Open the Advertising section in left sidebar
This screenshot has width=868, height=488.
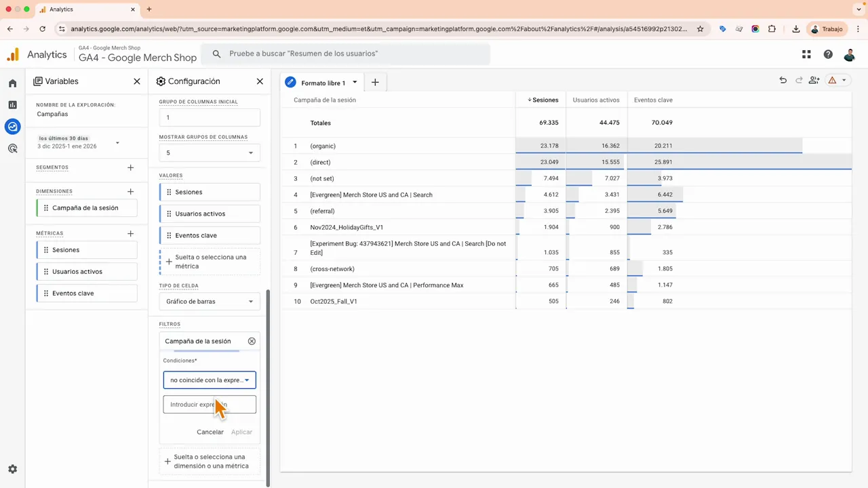(12, 148)
